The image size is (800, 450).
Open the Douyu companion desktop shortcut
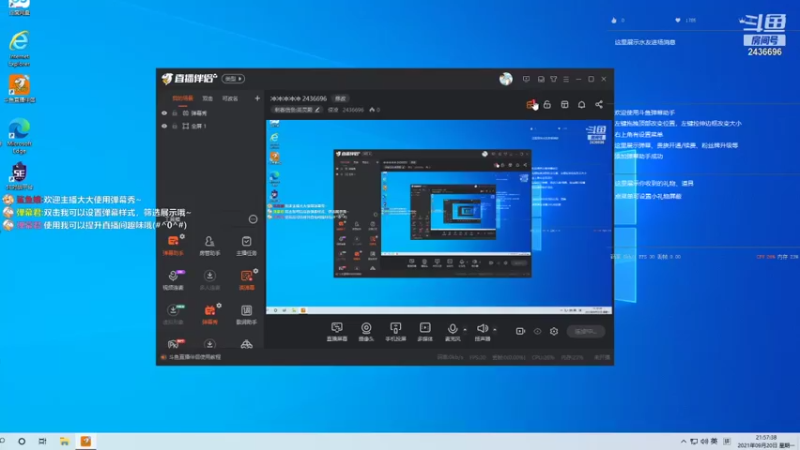click(19, 89)
